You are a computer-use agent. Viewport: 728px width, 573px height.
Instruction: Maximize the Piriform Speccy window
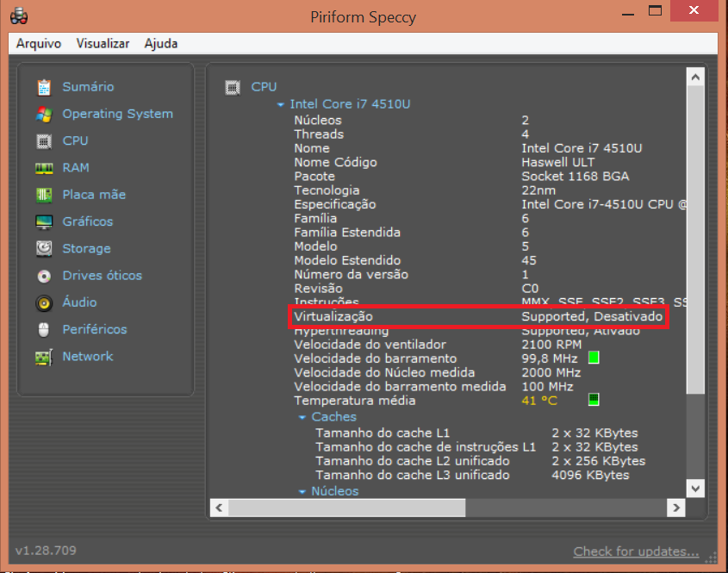point(655,10)
